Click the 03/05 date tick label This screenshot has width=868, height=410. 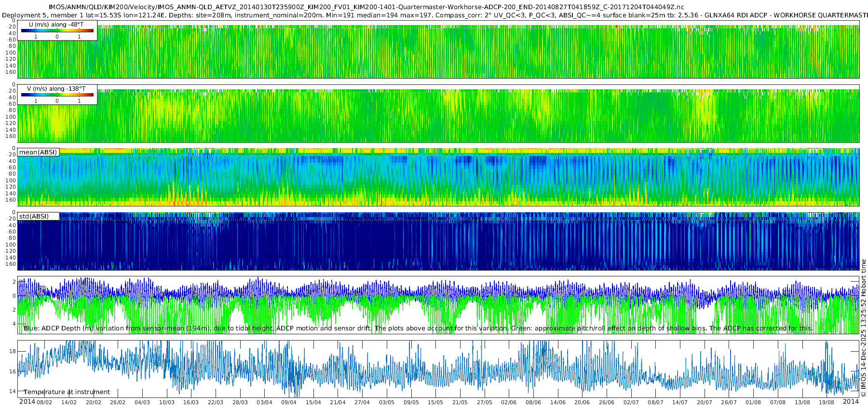point(387,402)
